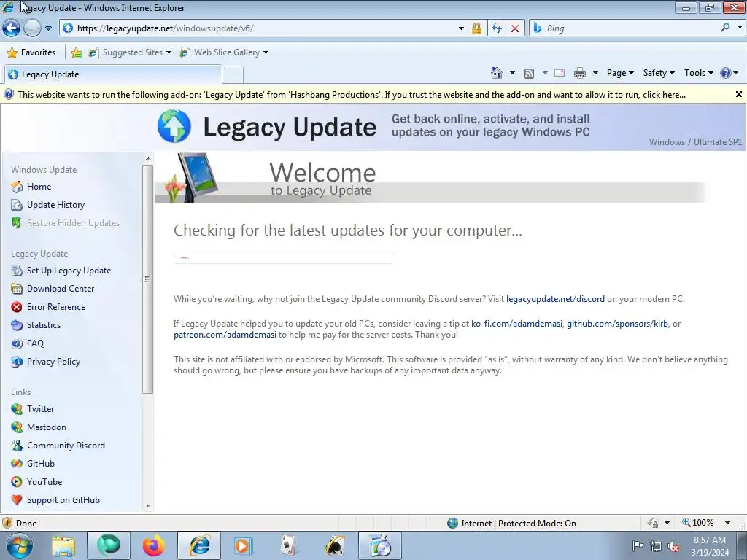The width and height of the screenshot is (747, 560).
Task: Follow the legacyupdate.net/discord link
Action: point(555,299)
